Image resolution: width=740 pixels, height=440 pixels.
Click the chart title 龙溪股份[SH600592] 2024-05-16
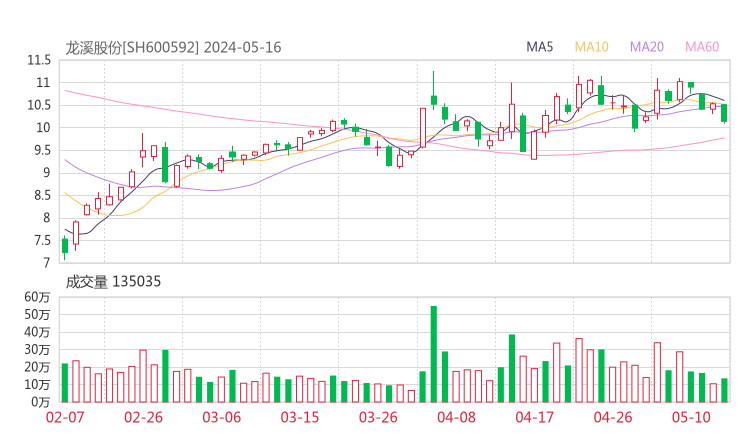point(173,47)
